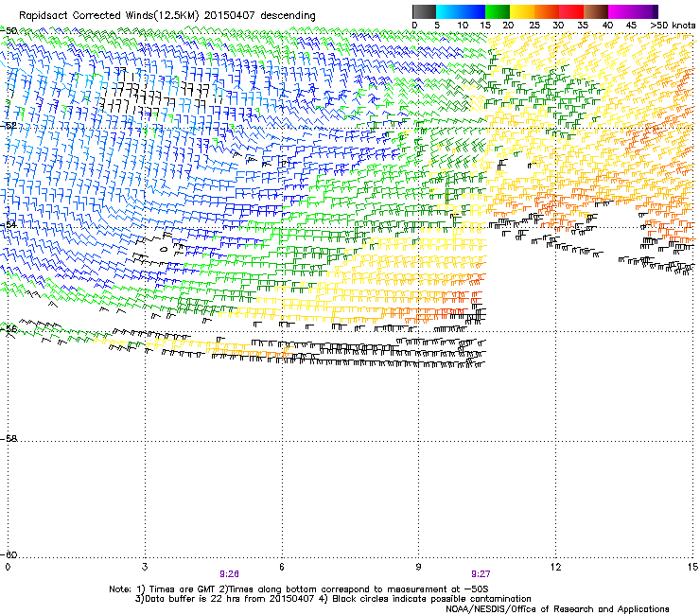Viewport: 700px width, 615px height.
Task: Click the latitude axis label -58
Action: (x=9, y=439)
